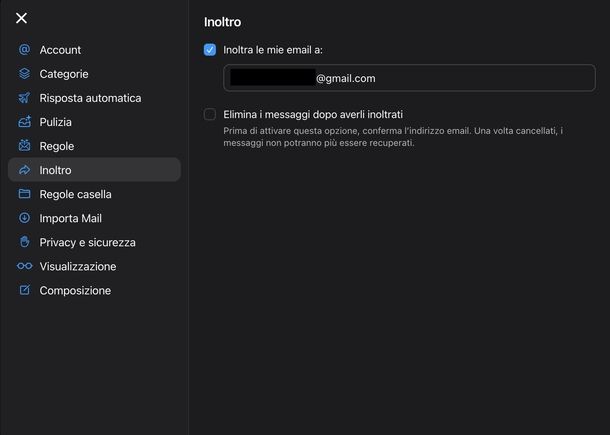Viewport: 610px width, 435px height.
Task: Open Privacy e sicurezza settings
Action: [x=94, y=242]
